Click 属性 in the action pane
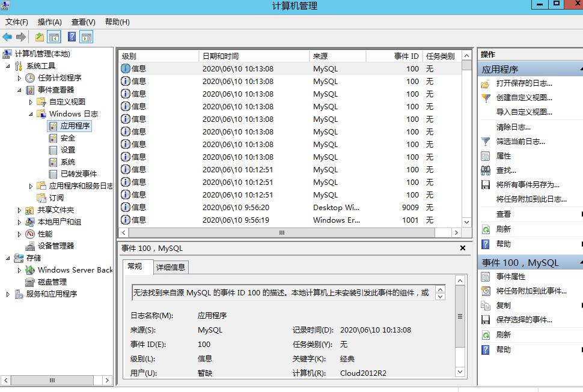 click(504, 156)
